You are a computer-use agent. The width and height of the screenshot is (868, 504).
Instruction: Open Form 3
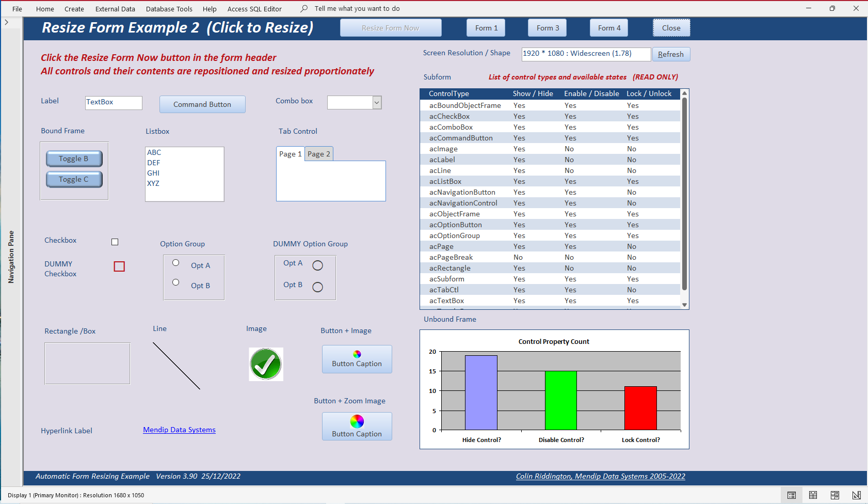(x=548, y=28)
